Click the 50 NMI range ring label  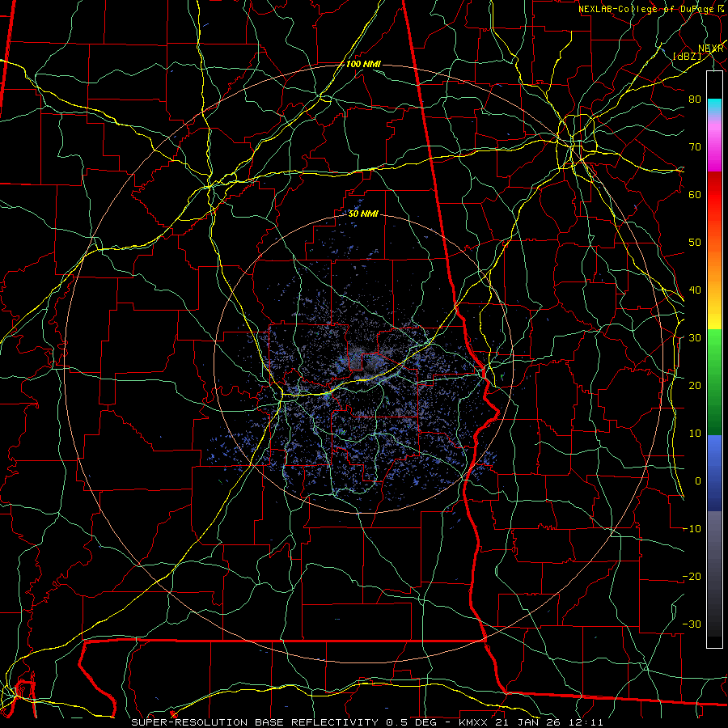click(363, 214)
